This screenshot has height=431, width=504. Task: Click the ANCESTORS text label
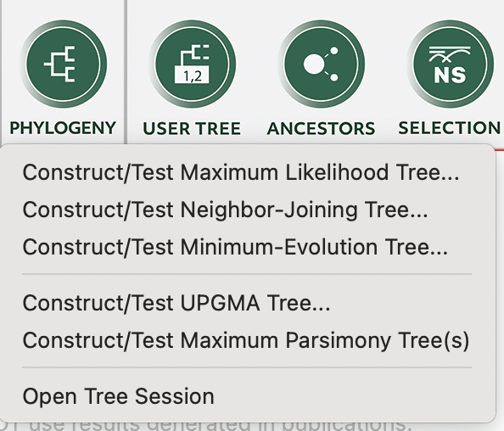pyautogui.click(x=321, y=129)
